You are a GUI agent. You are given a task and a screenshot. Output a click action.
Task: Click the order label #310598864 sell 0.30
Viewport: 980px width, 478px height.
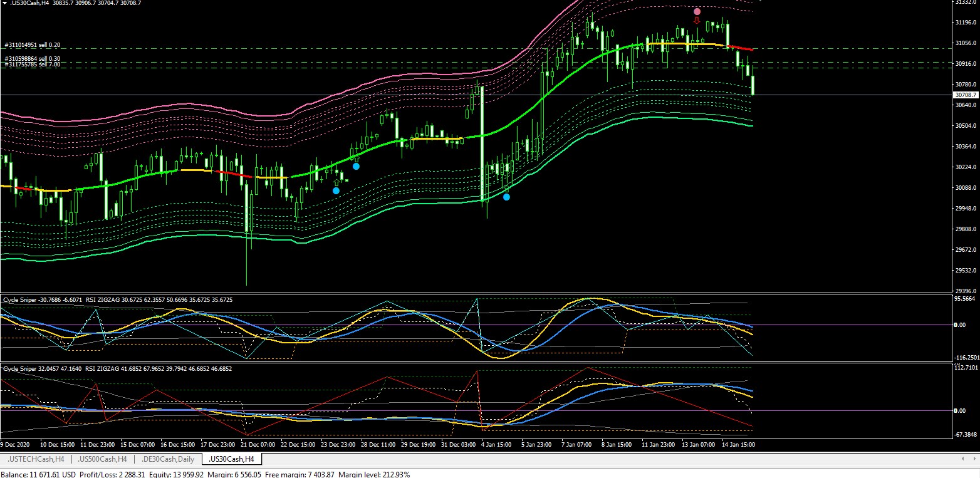pos(33,58)
